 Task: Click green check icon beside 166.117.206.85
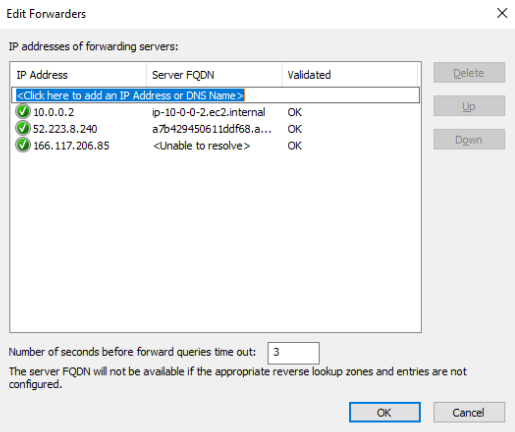(23, 145)
